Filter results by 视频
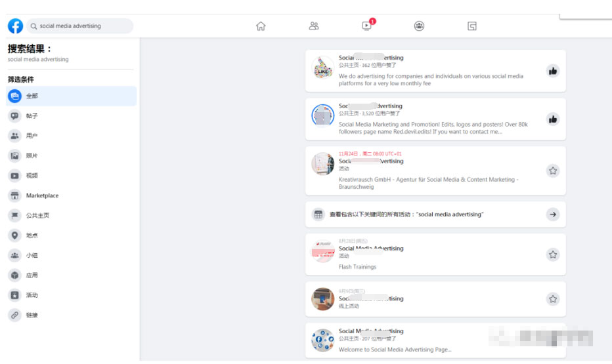 click(32, 176)
